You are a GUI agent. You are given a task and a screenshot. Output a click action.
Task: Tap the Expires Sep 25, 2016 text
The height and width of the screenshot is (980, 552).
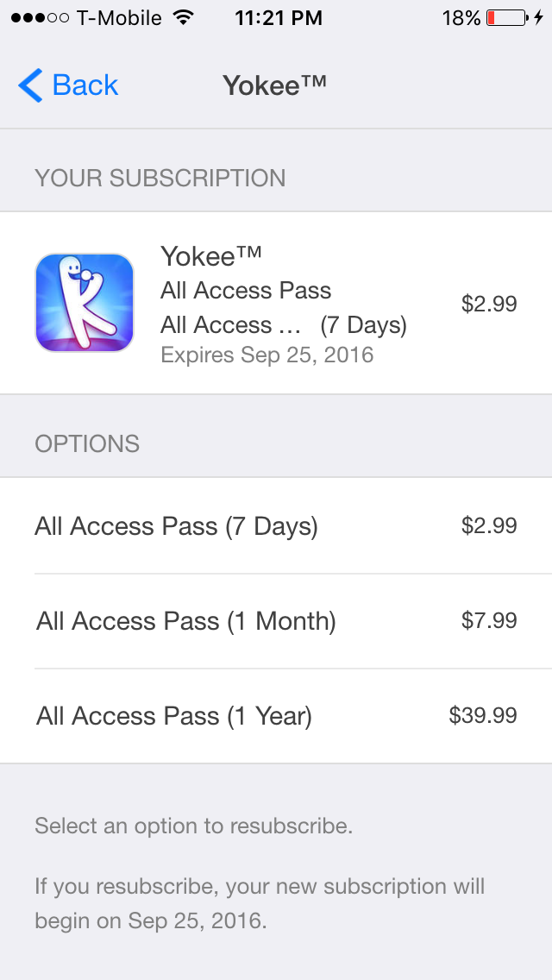(x=267, y=355)
